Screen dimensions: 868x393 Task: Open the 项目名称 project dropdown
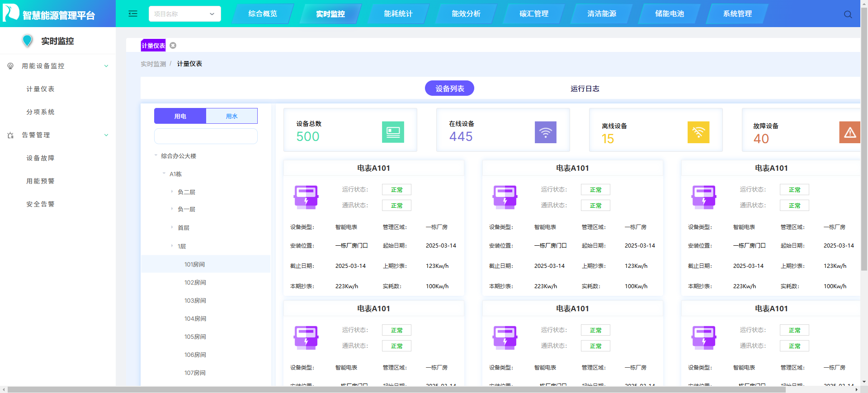click(185, 14)
